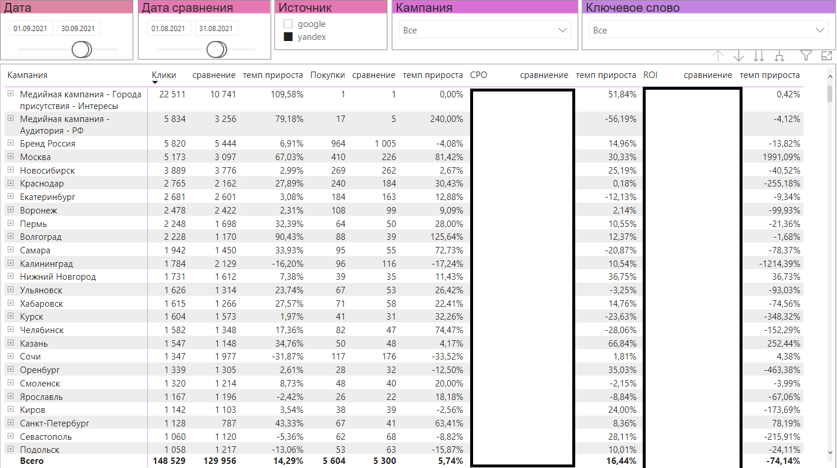837x468 pixels.
Task: Expand the Калининград campaign row
Action: point(10,263)
